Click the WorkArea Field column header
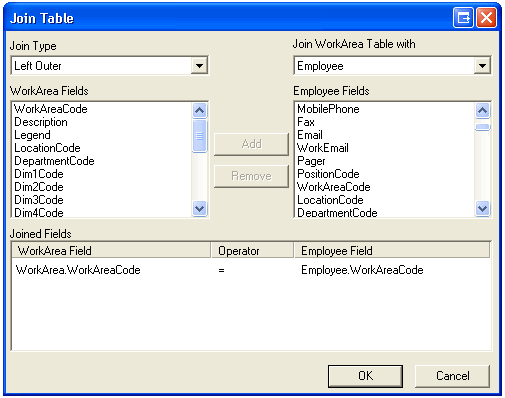505x398 pixels. 111,251
